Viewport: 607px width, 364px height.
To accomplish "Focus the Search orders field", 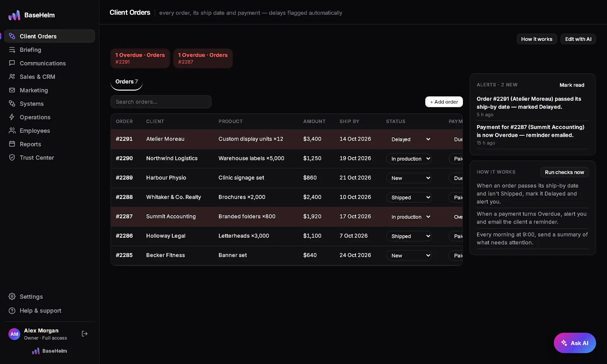I will point(161,102).
